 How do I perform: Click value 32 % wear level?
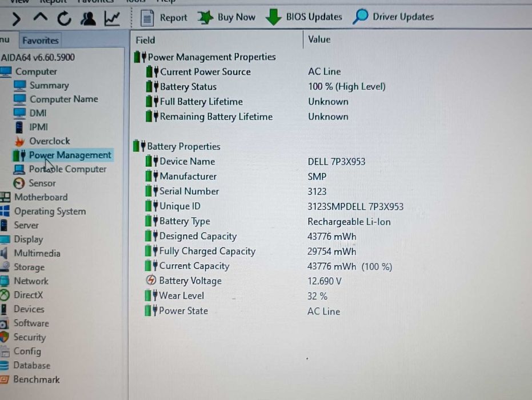pyautogui.click(x=317, y=296)
